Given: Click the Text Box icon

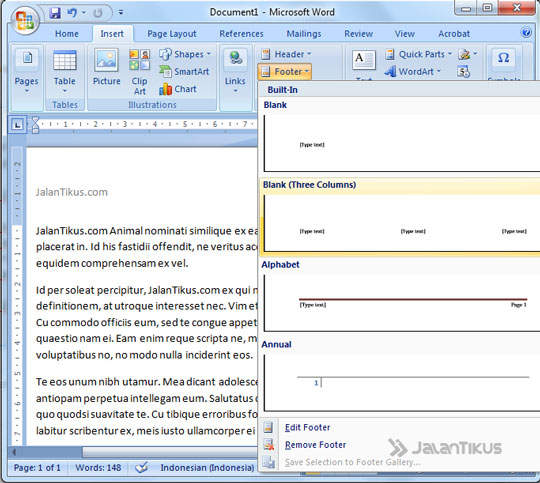Looking at the screenshot, I should (364, 59).
